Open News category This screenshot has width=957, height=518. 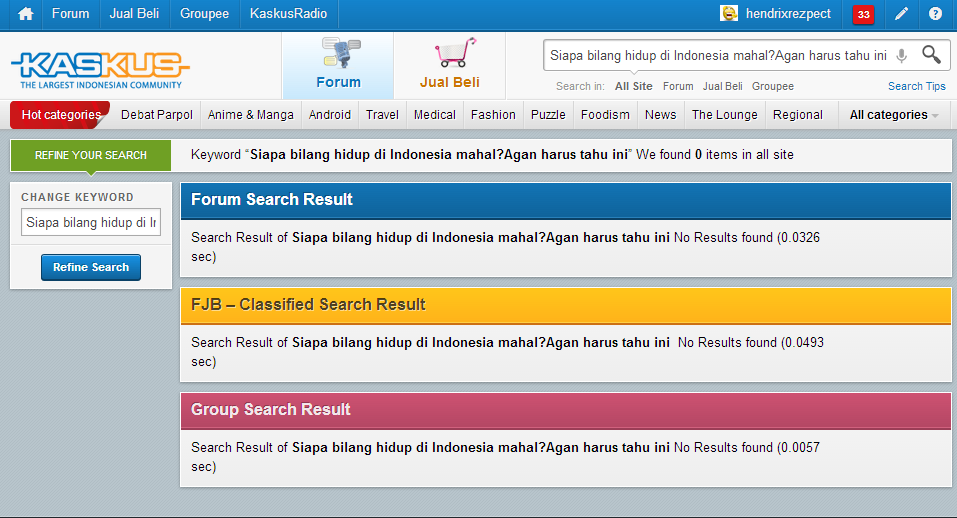[x=660, y=115]
